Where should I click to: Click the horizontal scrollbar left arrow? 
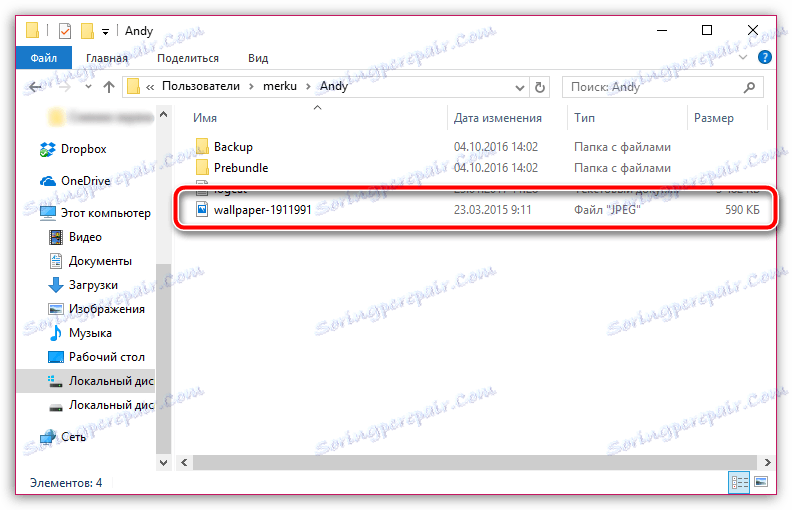(x=184, y=462)
